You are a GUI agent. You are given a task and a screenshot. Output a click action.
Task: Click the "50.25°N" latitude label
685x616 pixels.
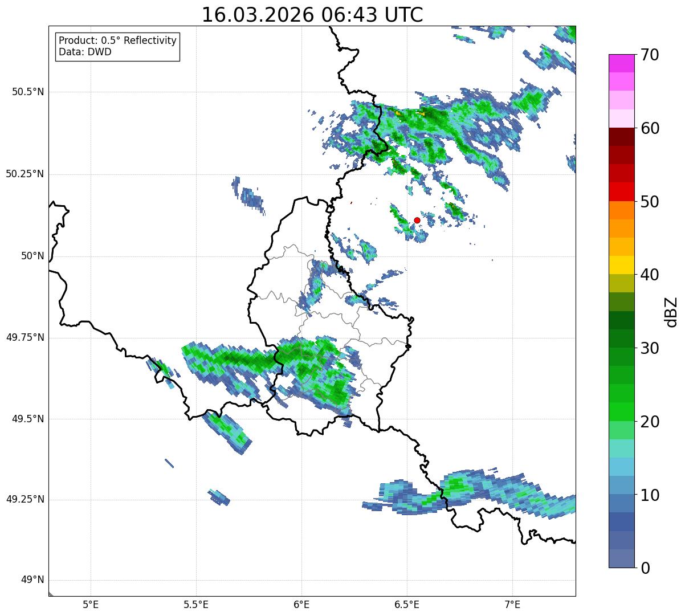[25, 174]
